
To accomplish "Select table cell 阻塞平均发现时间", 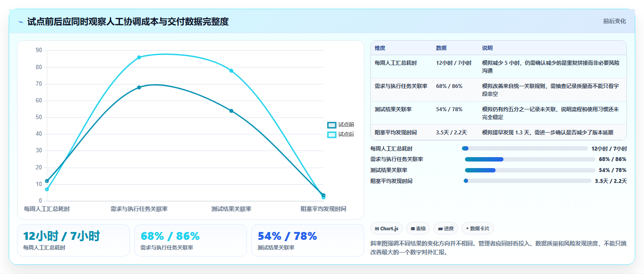I will point(396,133).
